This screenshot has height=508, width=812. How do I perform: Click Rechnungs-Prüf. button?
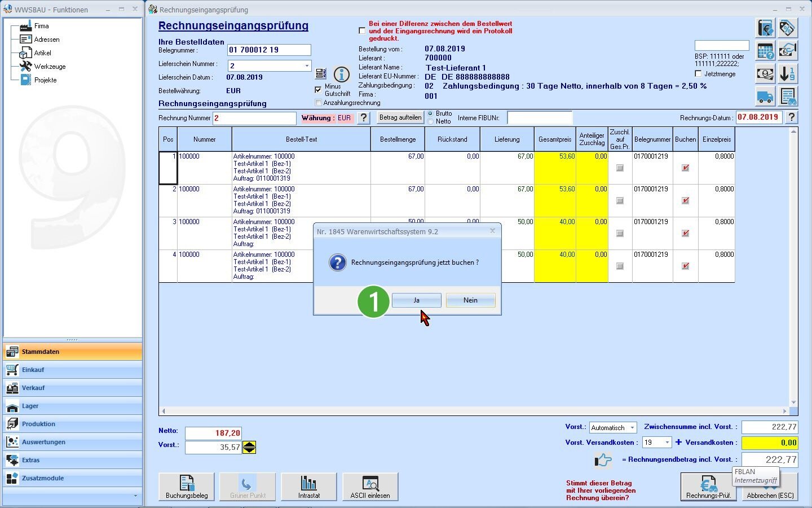[x=708, y=487]
